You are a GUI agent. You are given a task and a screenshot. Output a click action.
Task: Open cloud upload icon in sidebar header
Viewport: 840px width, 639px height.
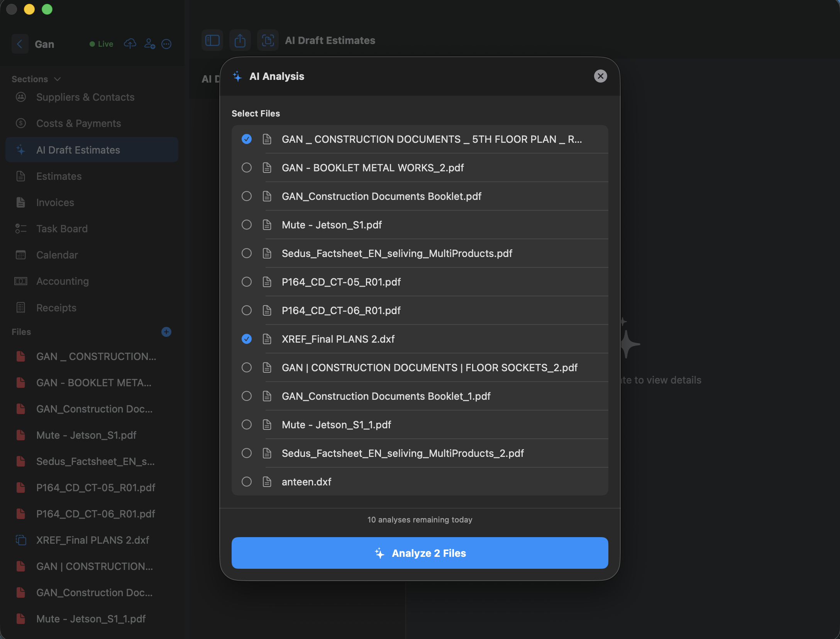tap(130, 44)
